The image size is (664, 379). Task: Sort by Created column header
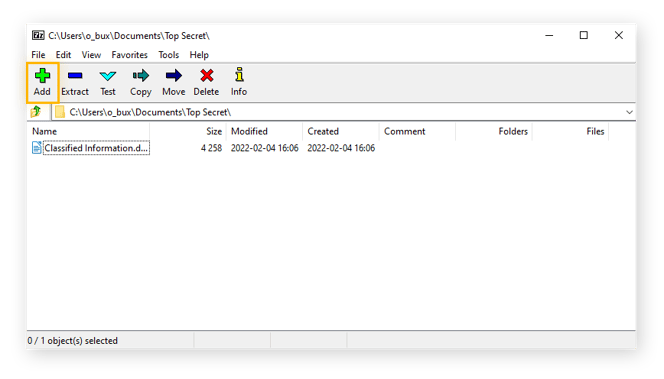[341, 131]
